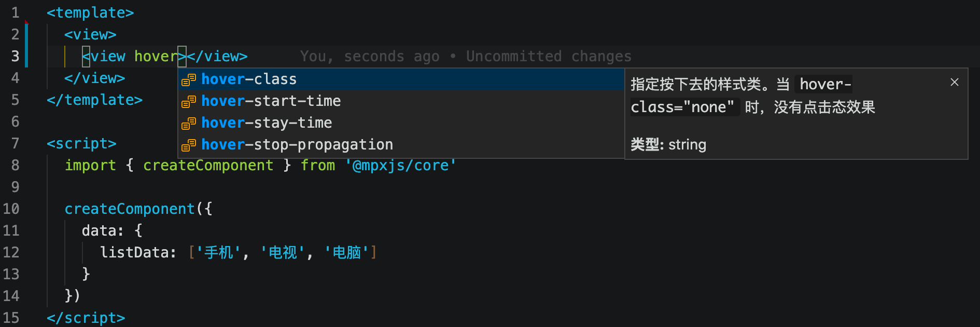Click the property icon beside hover-stay-time
Screen dimensions: 980x327
coord(188,123)
